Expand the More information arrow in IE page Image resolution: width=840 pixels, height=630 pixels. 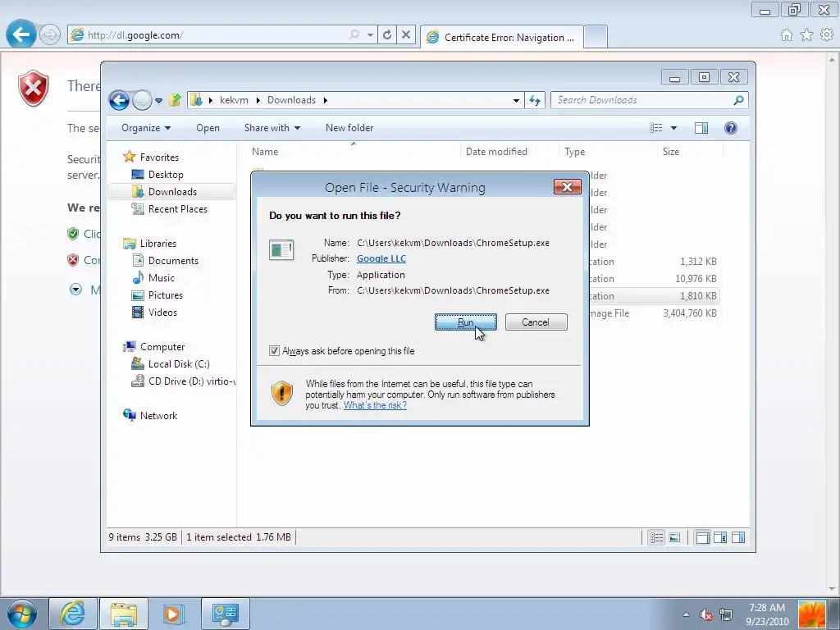click(x=75, y=290)
